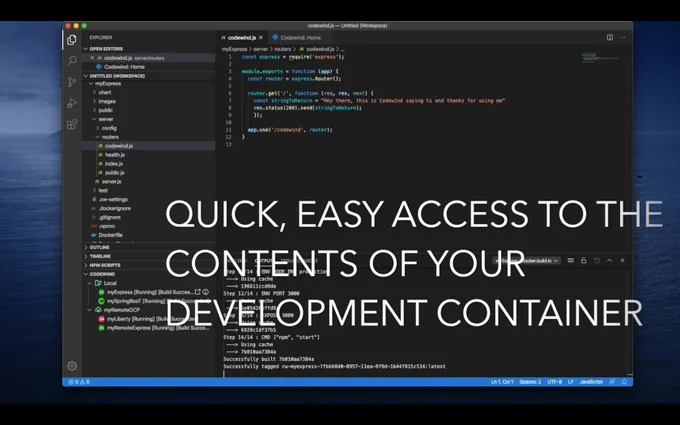Open the Source Control view
The image size is (680, 425).
[x=72, y=82]
